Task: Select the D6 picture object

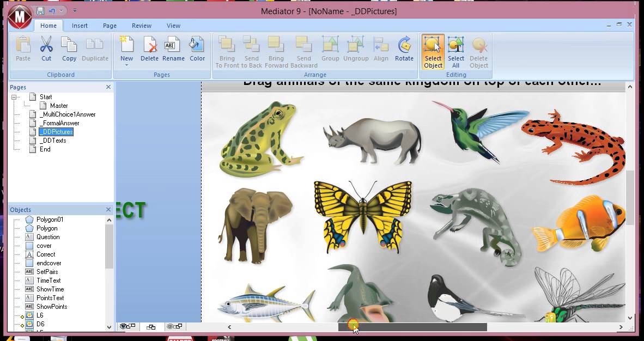Action: [40, 324]
